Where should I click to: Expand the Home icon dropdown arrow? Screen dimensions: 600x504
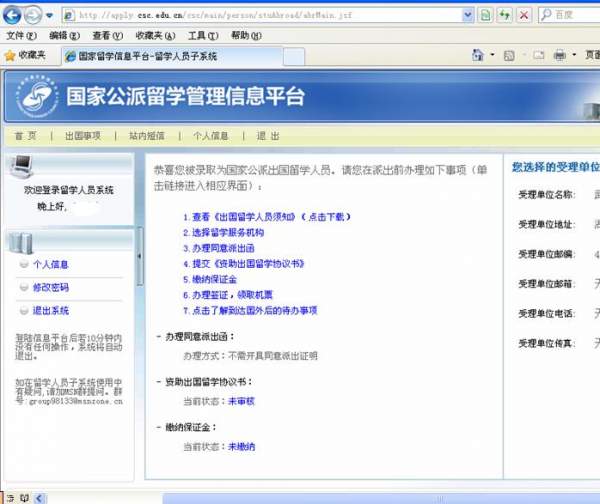pos(492,55)
